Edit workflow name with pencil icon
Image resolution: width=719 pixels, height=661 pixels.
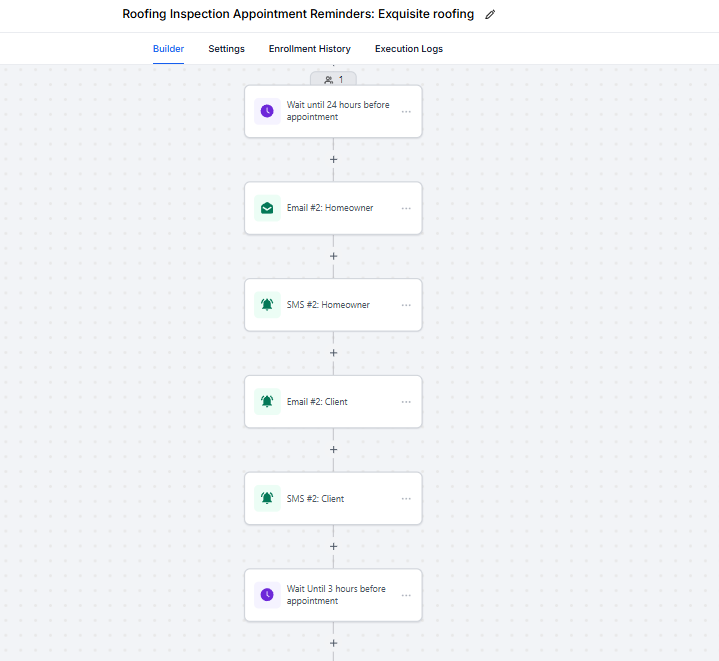tap(490, 15)
